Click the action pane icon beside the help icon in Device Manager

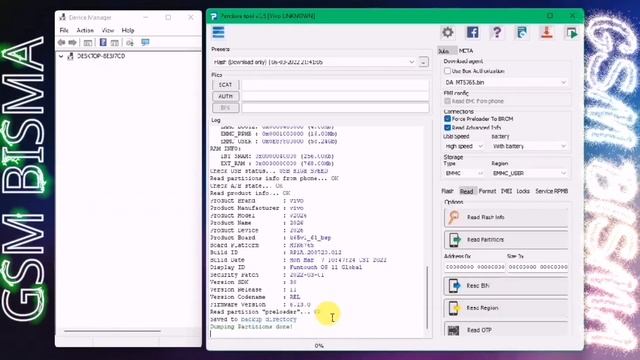point(115,42)
